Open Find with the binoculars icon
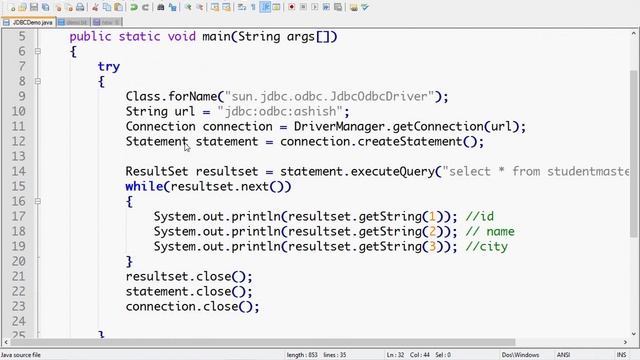The height and width of the screenshot is (360, 640). coord(161,7)
